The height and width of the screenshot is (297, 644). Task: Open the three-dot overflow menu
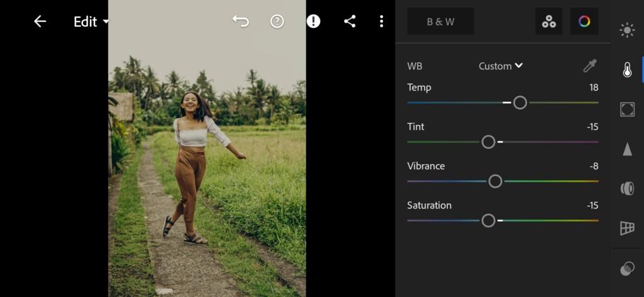(382, 21)
